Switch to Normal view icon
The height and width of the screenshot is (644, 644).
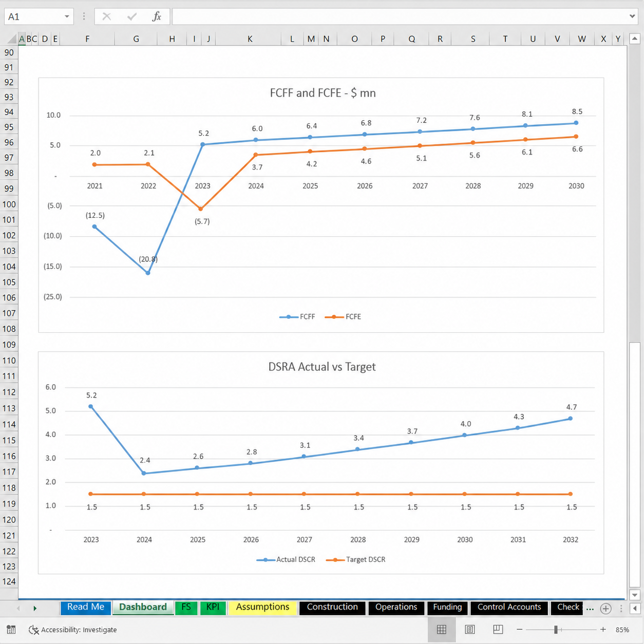coord(442,629)
